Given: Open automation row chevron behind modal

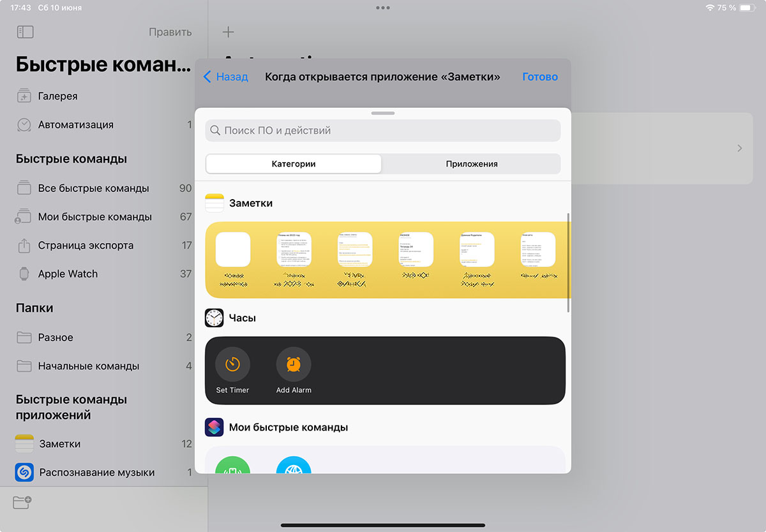Looking at the screenshot, I should (740, 148).
